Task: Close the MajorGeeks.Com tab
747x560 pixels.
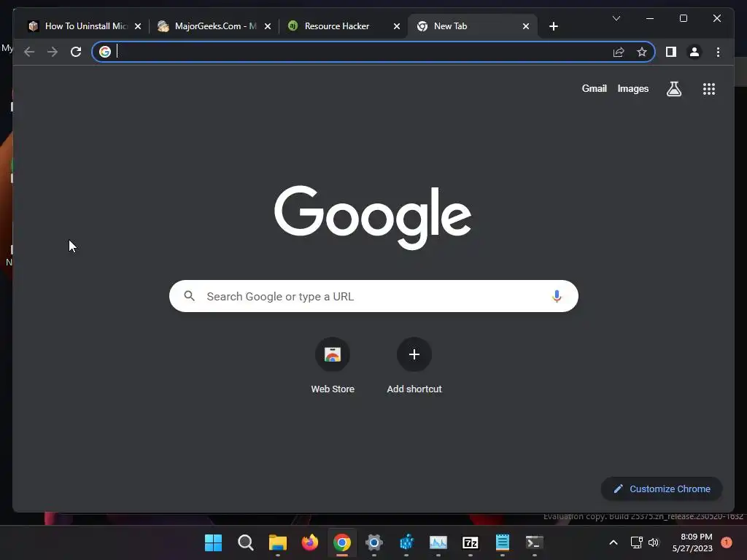Action: coord(267,26)
